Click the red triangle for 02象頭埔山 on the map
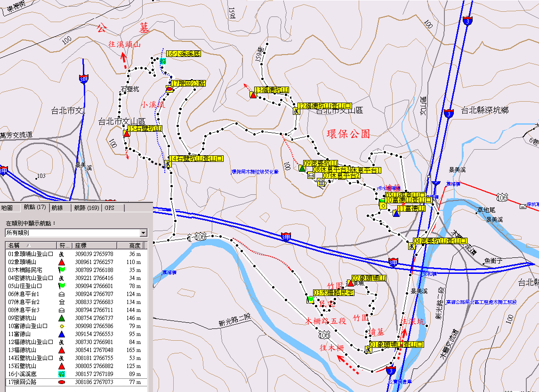The image size is (539, 392). pyautogui.click(x=350, y=283)
